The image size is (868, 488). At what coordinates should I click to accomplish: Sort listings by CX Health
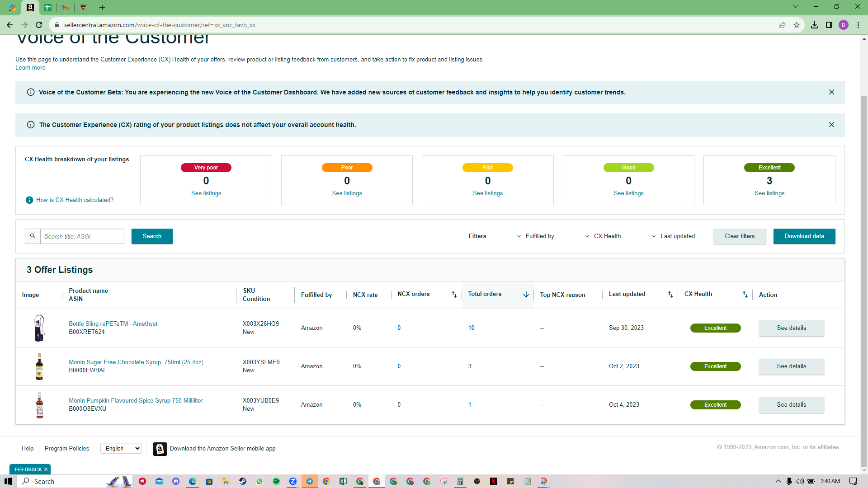[745, 295]
